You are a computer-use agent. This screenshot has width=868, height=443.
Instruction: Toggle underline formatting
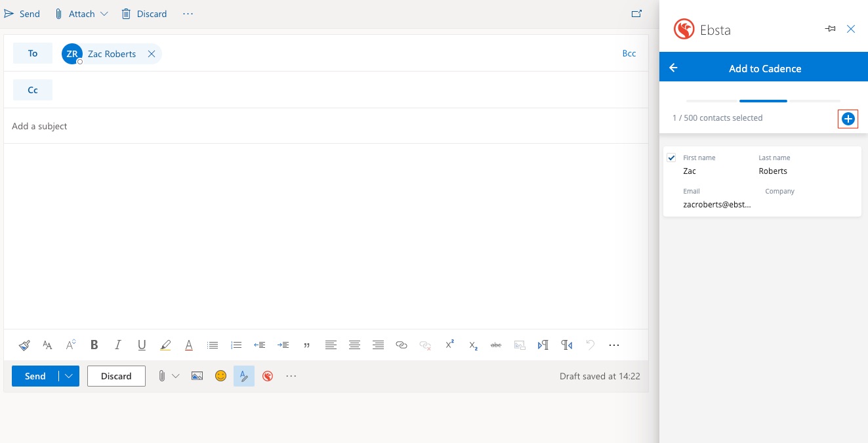pyautogui.click(x=142, y=345)
